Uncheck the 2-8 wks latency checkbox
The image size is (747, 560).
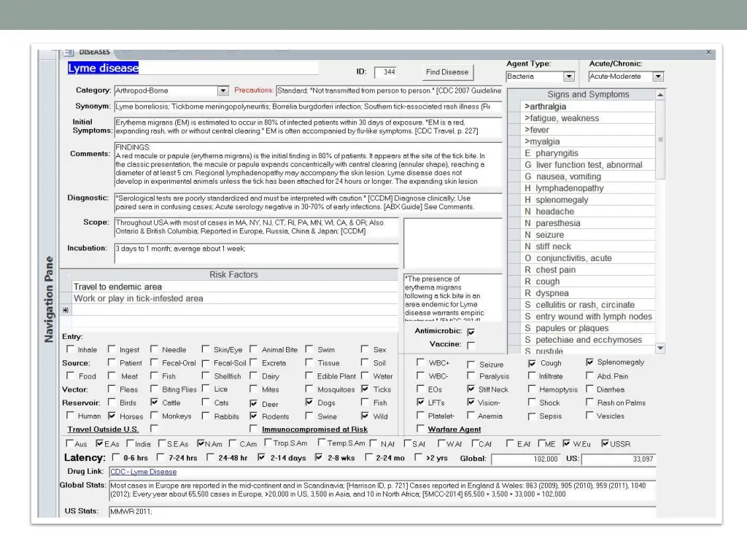(x=319, y=457)
